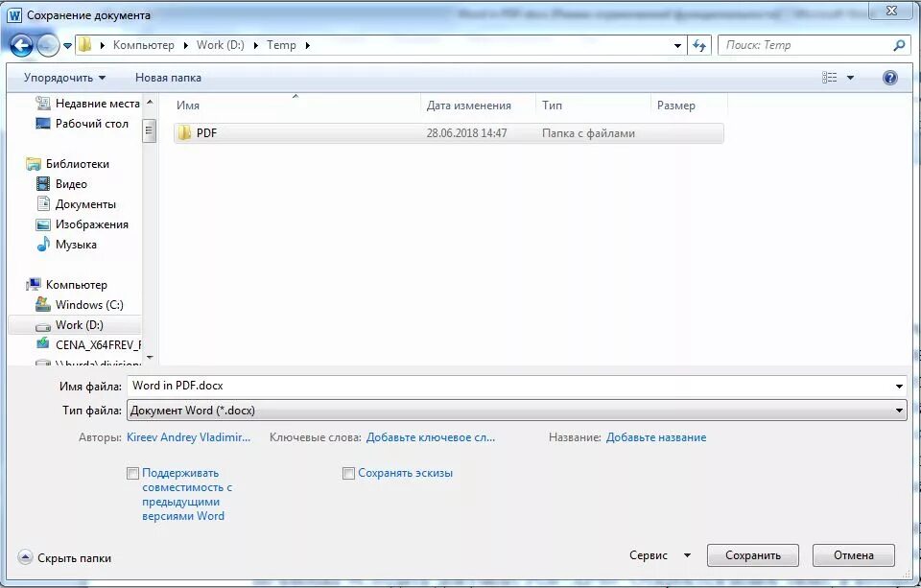Click the search magnifier icon

(899, 45)
